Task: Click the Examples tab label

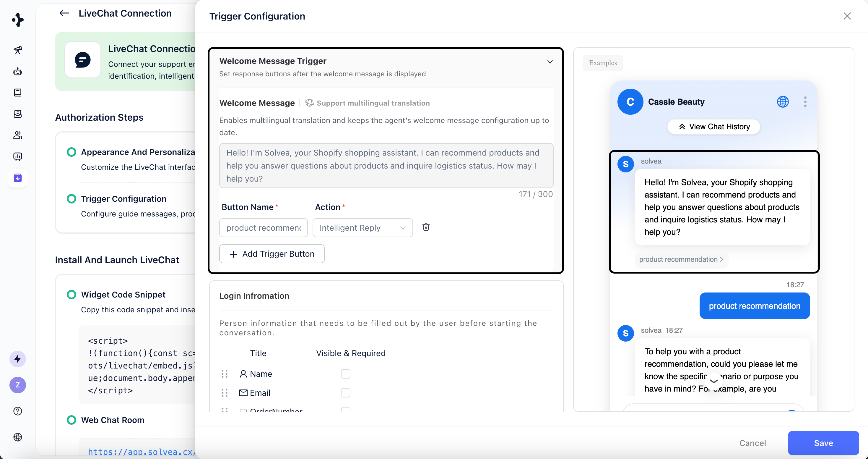Action: pyautogui.click(x=602, y=63)
